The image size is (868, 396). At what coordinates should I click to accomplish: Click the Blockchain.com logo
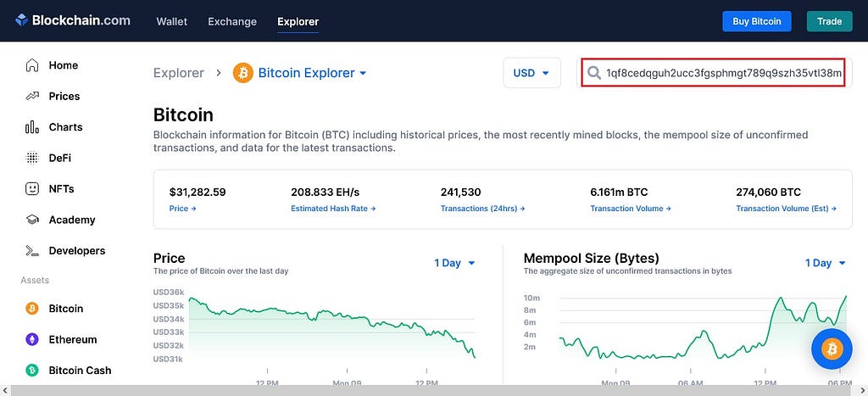pos(73,21)
